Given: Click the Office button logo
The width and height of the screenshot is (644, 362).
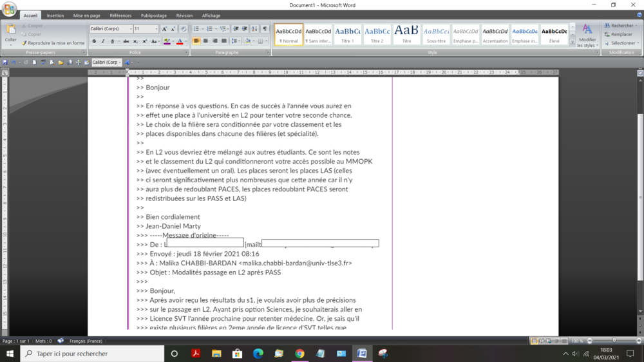Looking at the screenshot, I should coord(9,10).
